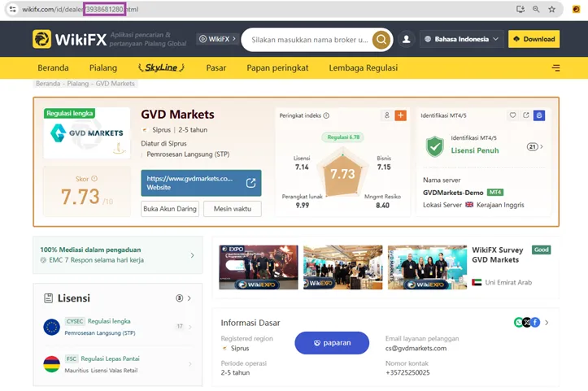Click the browser extension icon at top right
This screenshot has height=391, width=588.
coord(576,10)
